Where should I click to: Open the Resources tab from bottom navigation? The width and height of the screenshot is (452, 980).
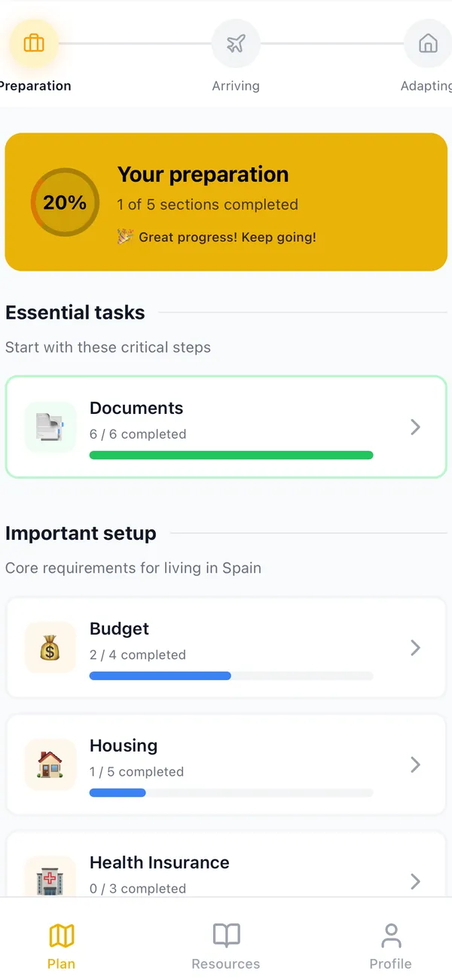(225, 944)
